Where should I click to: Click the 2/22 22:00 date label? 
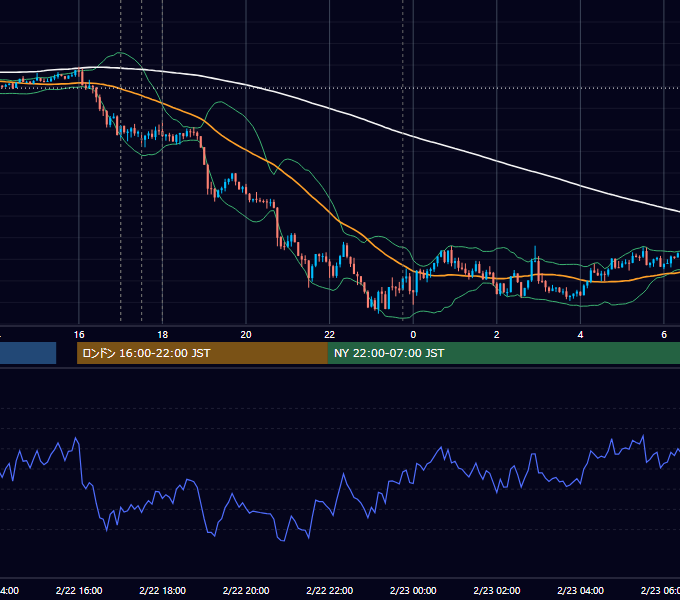[330, 590]
